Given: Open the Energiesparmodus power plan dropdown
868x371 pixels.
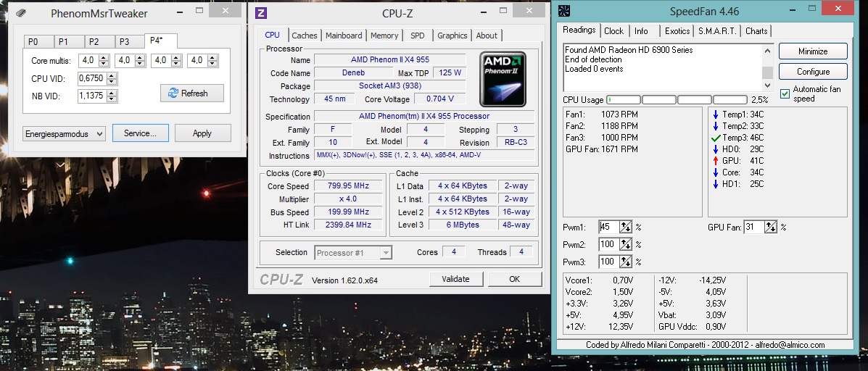Looking at the screenshot, I should (x=65, y=134).
